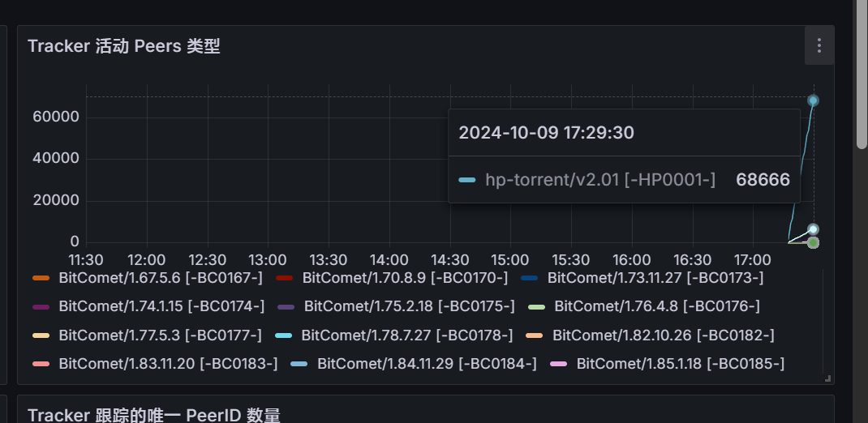Select the BitComet/1.82.10.26 [-BC0182-] legend entry
The image size is (868, 423).
(663, 335)
